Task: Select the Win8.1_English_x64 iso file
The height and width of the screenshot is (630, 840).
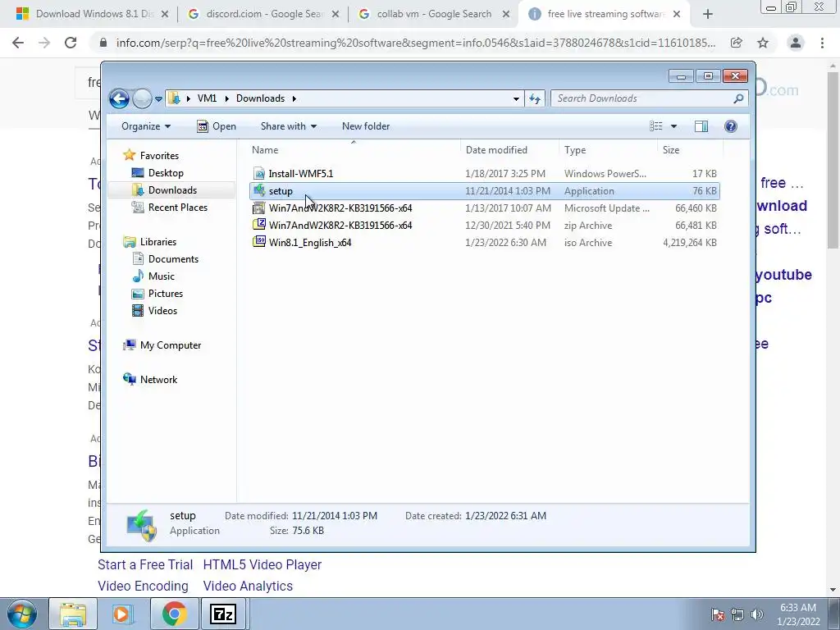Action: pyautogui.click(x=484, y=242)
